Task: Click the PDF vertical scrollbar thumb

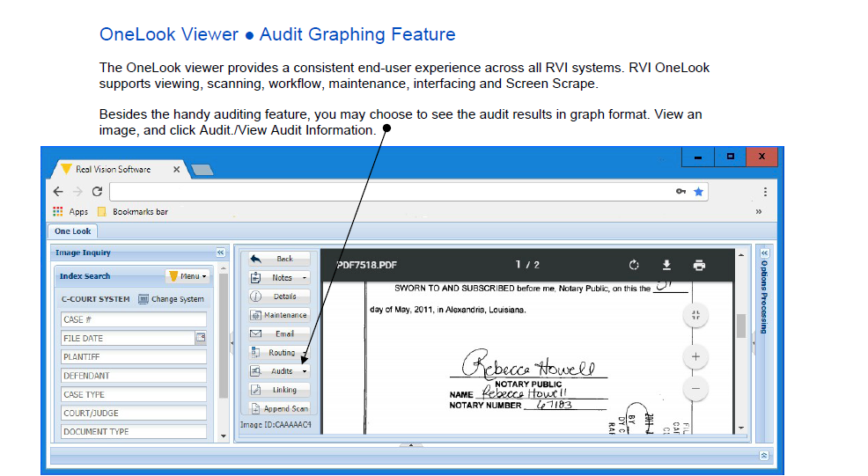Action: point(741,326)
